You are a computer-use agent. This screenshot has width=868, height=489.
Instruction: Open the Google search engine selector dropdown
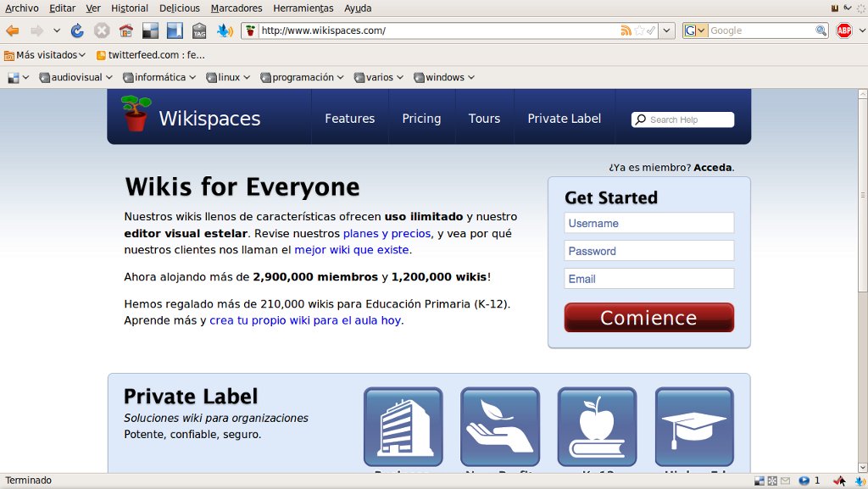click(695, 31)
